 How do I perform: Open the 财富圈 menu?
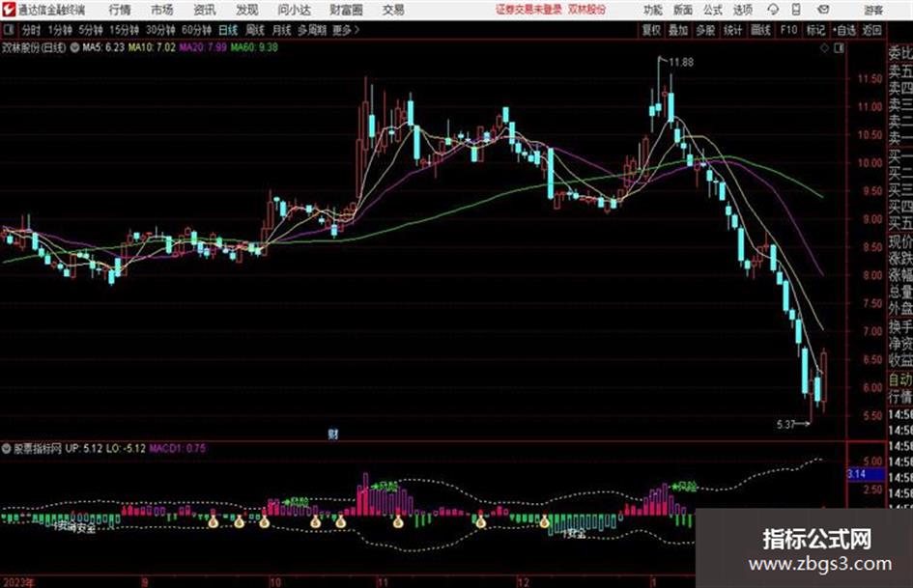pos(346,10)
